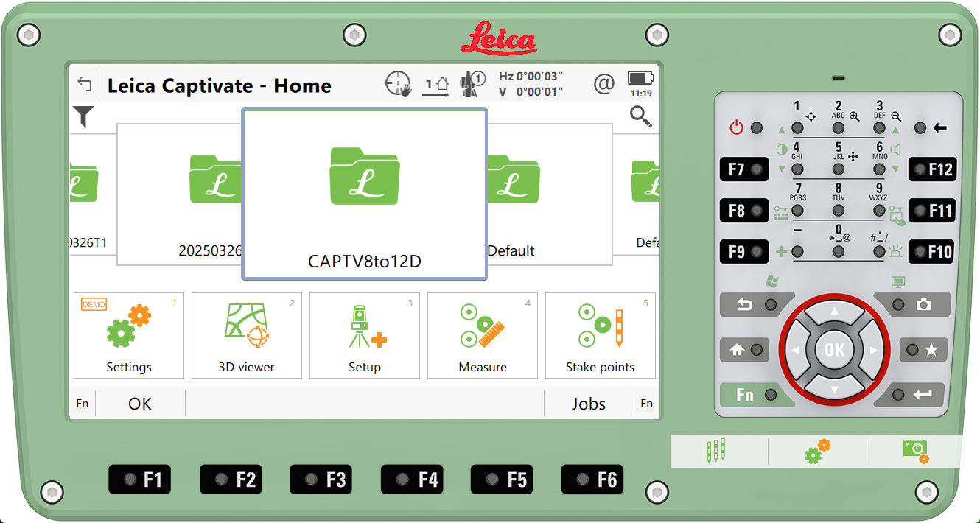The width and height of the screenshot is (980, 523).
Task: Tap the left Fn softkey on screen
Action: click(83, 404)
